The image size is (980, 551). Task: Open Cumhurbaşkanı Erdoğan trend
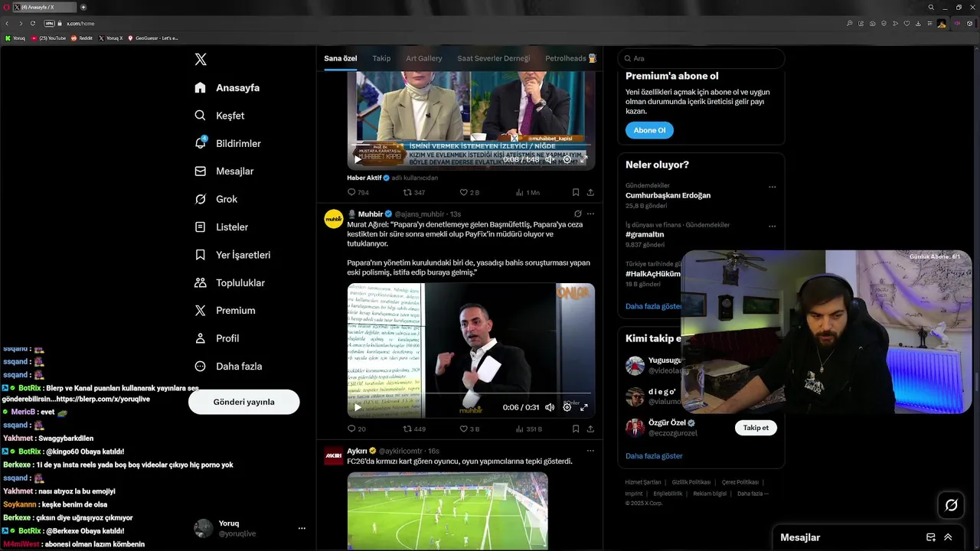(668, 195)
